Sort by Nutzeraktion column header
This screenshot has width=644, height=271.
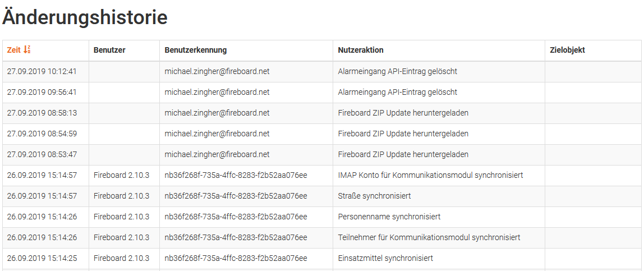[361, 50]
